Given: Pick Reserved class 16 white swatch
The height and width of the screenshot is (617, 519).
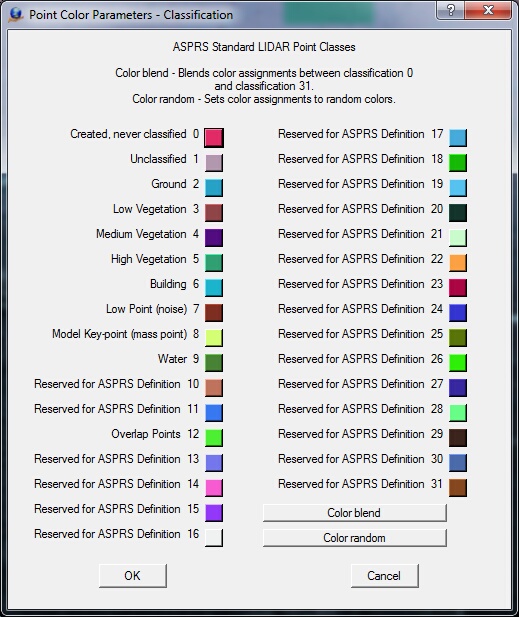Looking at the screenshot, I should 214,538.
